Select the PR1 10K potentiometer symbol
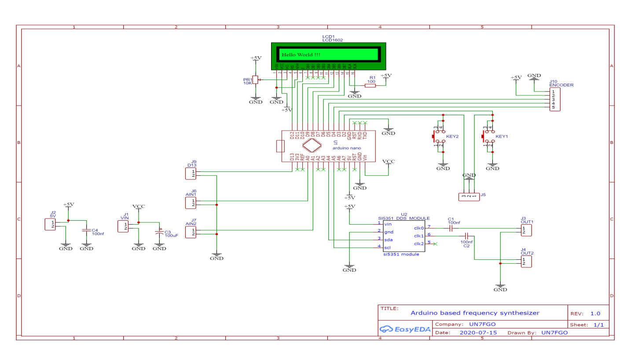624x364 pixels. 256,80
